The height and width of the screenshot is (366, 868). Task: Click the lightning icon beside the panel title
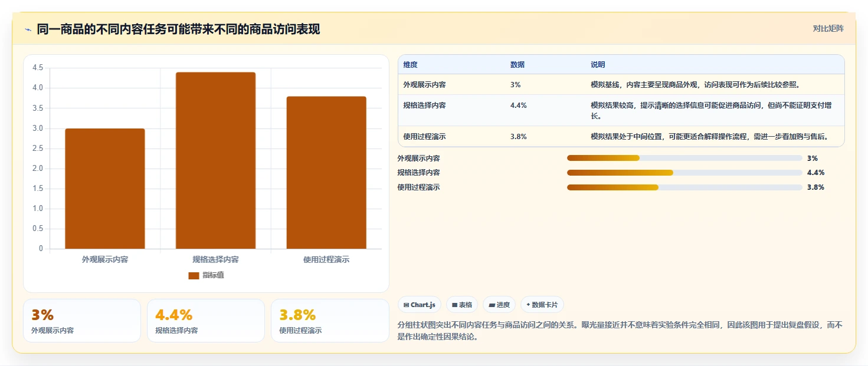28,29
